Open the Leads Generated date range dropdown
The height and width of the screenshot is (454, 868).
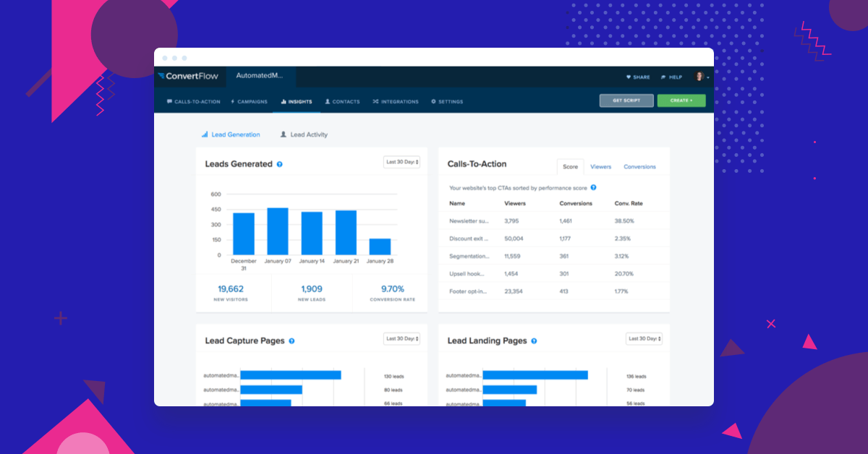(x=401, y=162)
